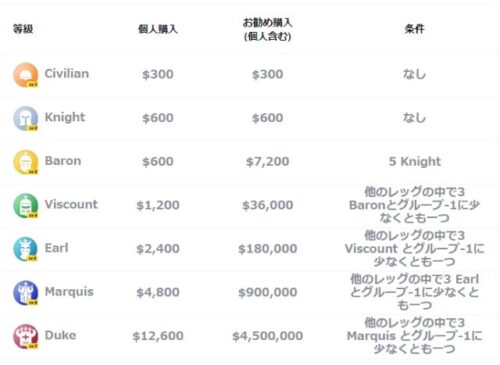Select the $180,000 Earl purchase amount
The width and height of the screenshot is (500, 365).
coord(268,249)
